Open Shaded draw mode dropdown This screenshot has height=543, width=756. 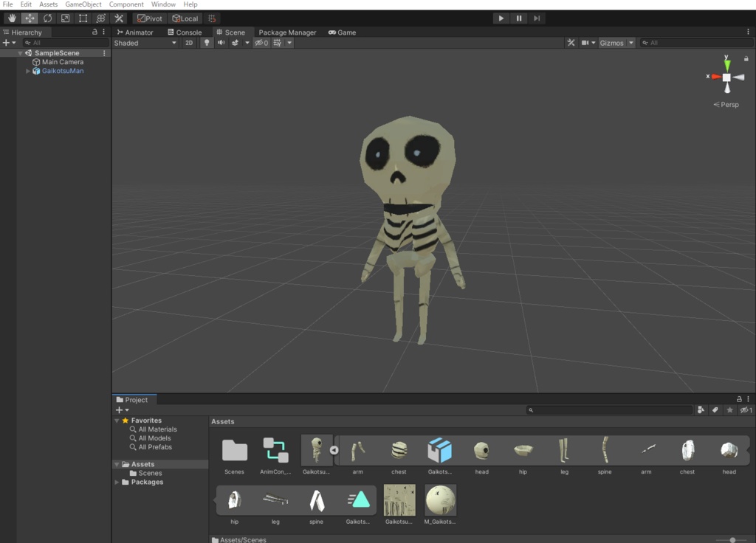click(x=145, y=43)
